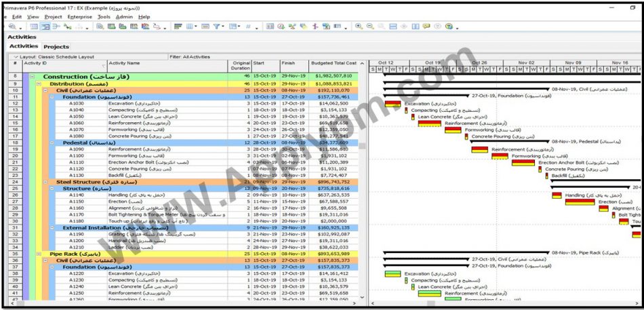Open the print preview magnifier icon

pos(12,26)
